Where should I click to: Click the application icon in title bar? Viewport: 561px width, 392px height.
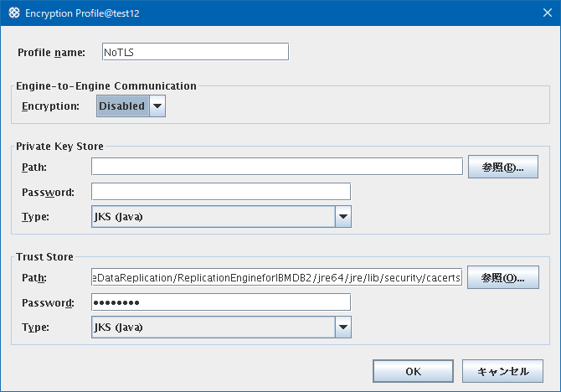(x=14, y=13)
